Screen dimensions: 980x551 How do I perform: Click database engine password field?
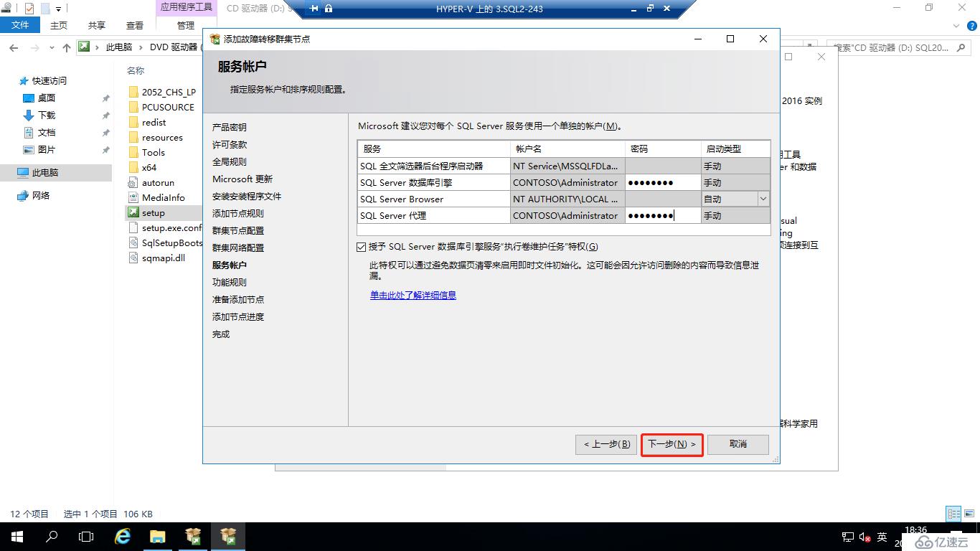[x=663, y=182]
